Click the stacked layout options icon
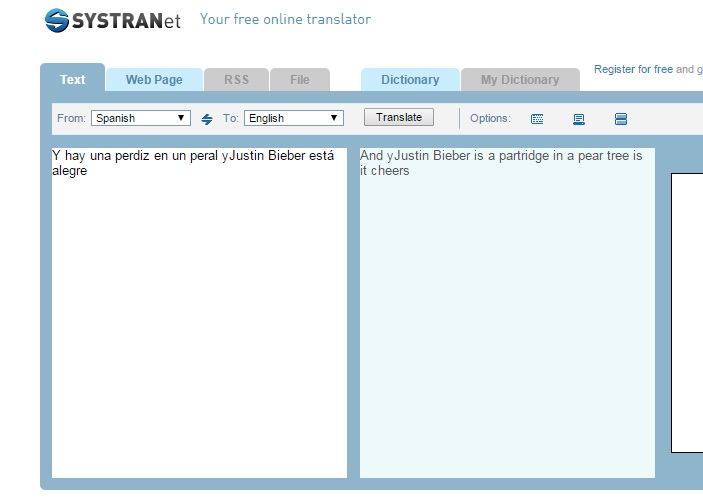The image size is (703, 501). click(621, 119)
